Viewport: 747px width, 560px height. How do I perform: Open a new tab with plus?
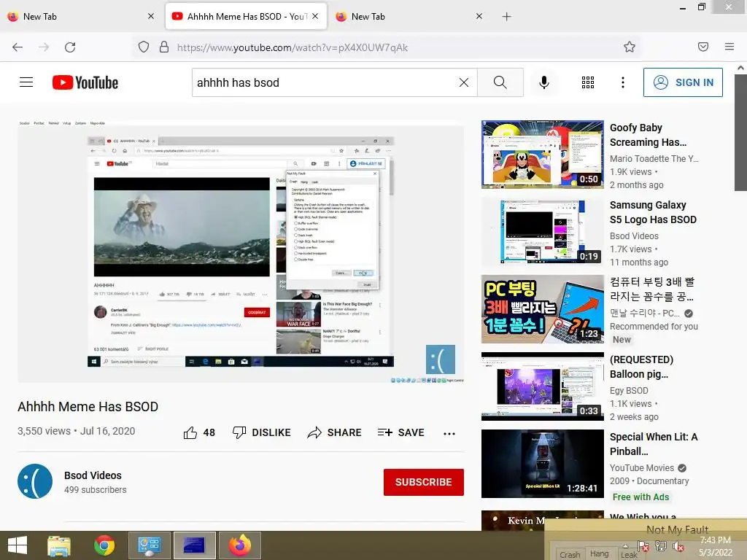pyautogui.click(x=506, y=17)
